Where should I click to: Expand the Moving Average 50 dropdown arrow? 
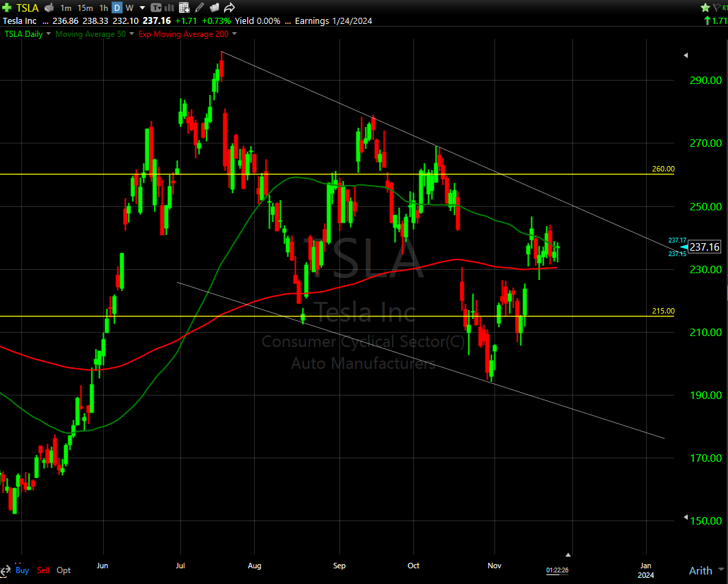coord(131,34)
